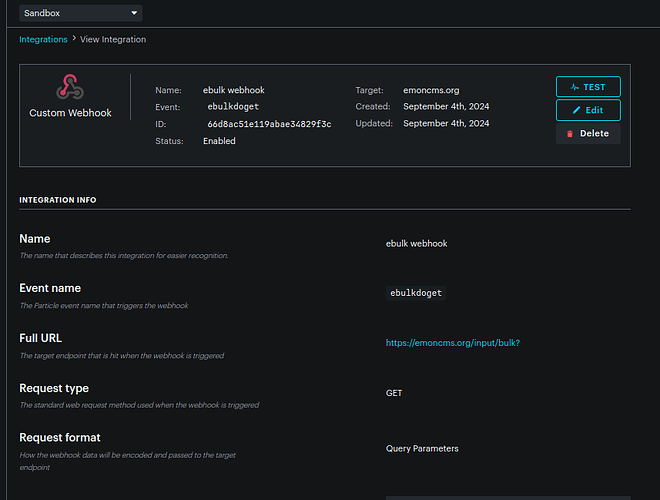Click trash icon in Delete button
Screen dimensions: 660x500
point(570,134)
